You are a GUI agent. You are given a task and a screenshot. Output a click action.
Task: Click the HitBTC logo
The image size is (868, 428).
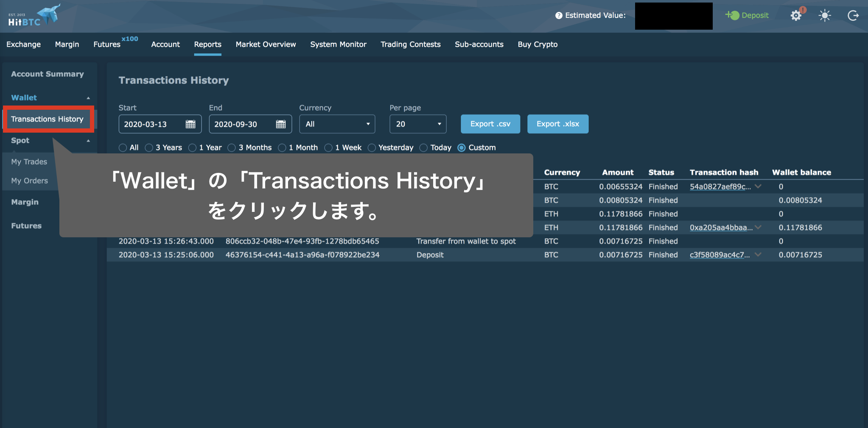[34, 16]
